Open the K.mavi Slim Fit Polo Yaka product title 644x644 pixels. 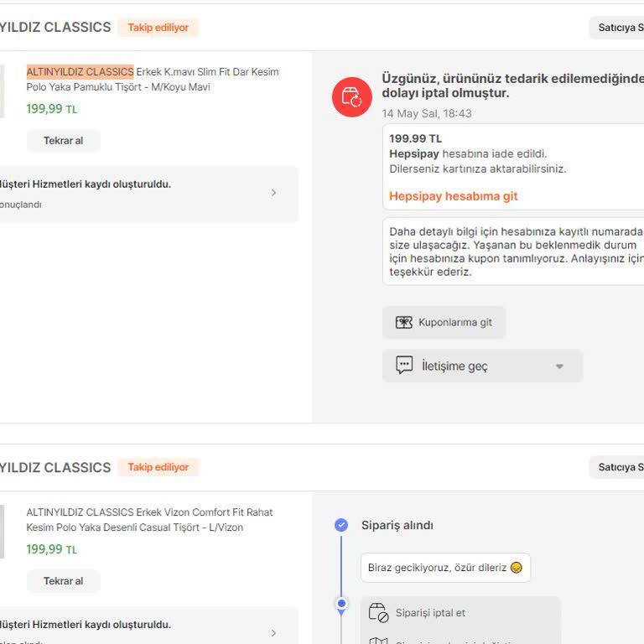[x=153, y=80]
